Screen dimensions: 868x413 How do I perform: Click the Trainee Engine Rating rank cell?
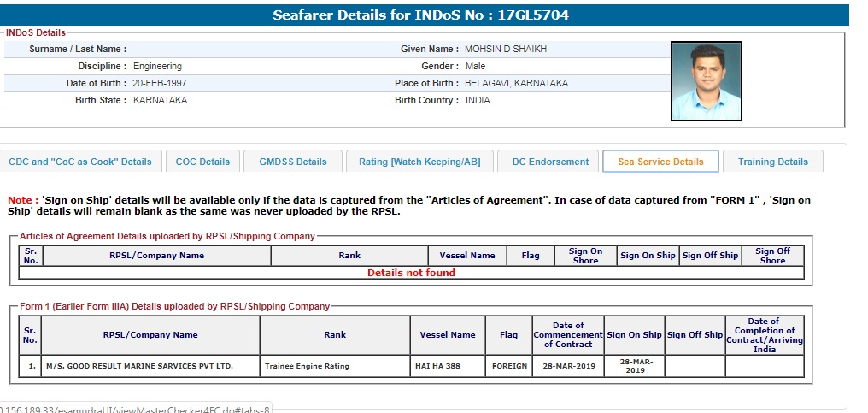tap(307, 367)
